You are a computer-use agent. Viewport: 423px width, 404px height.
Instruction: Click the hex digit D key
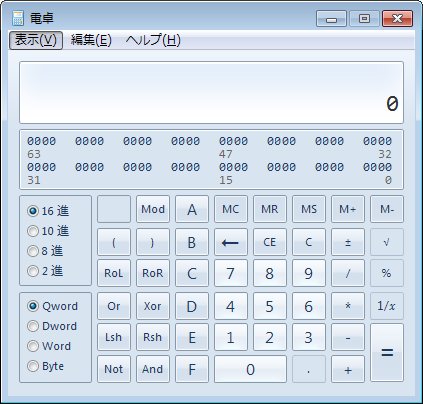click(192, 306)
